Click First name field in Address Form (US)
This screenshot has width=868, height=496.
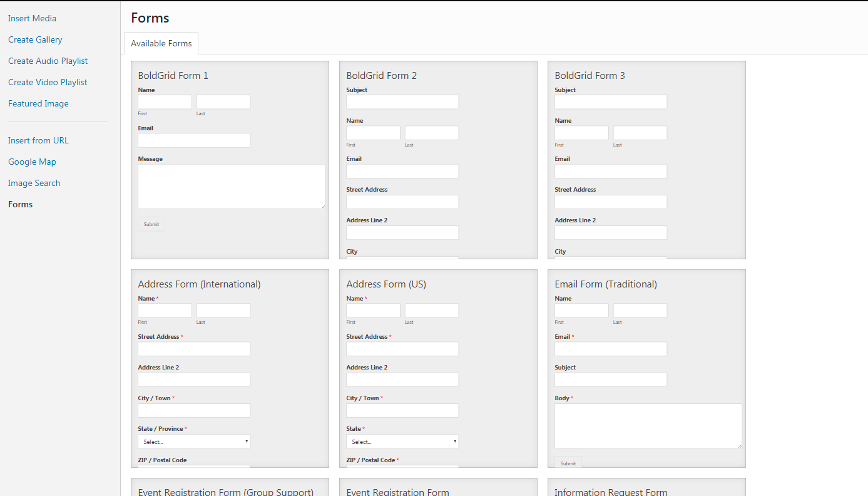(x=373, y=311)
